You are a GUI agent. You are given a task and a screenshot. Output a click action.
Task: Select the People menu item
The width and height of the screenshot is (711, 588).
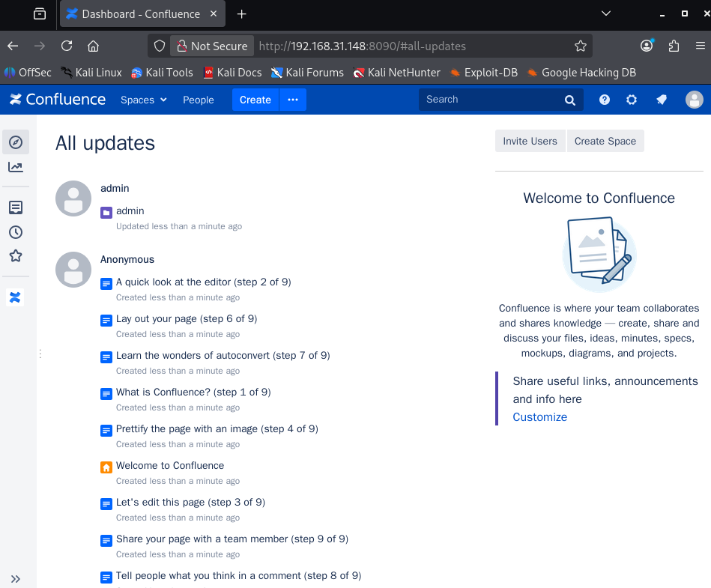click(199, 100)
